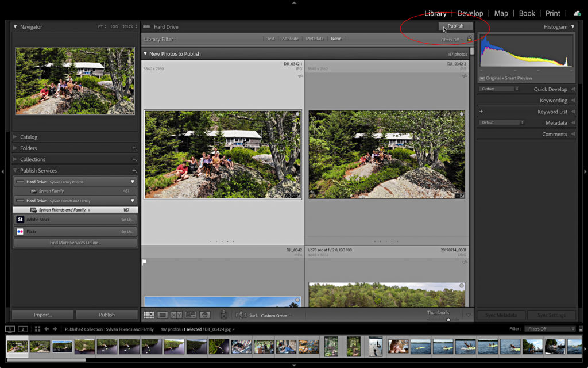Screen dimensions: 588x368
Task: Switch to the Develop module
Action: [x=471, y=13]
